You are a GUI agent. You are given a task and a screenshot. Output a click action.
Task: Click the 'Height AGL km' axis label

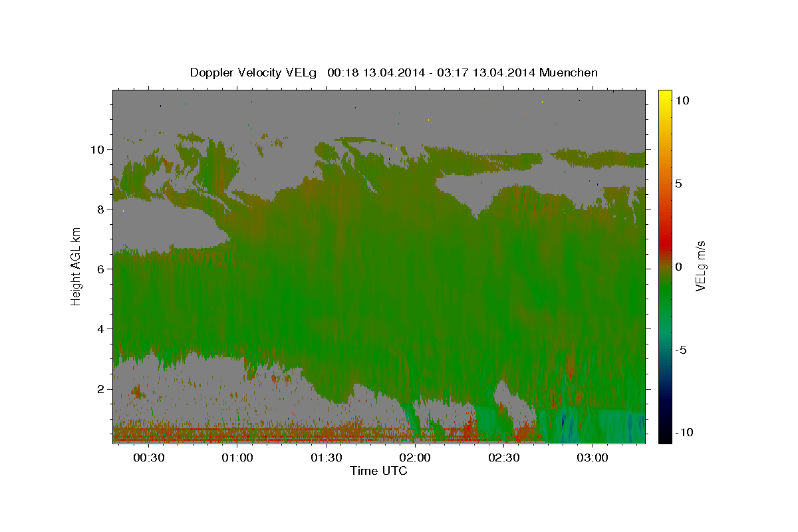76,267
